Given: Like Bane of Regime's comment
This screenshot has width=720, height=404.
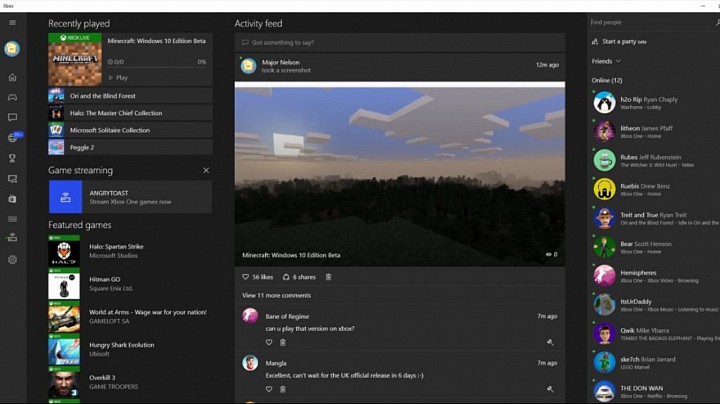Looking at the screenshot, I should [269, 342].
